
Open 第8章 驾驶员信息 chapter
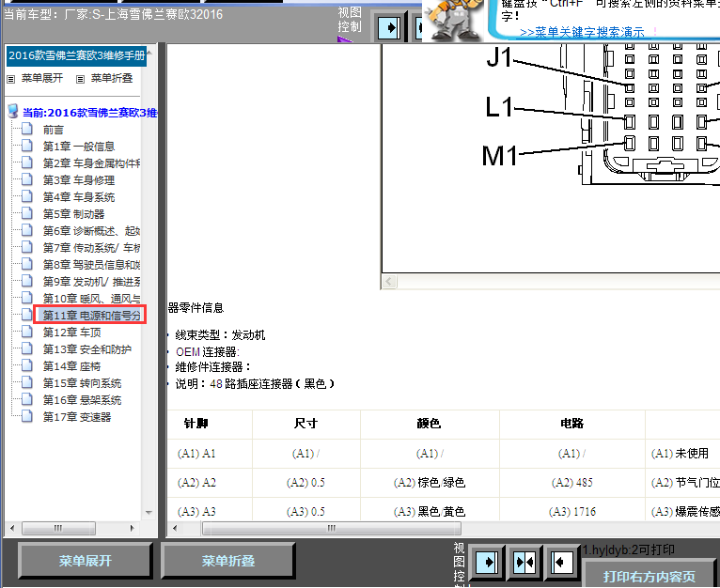pos(91,265)
